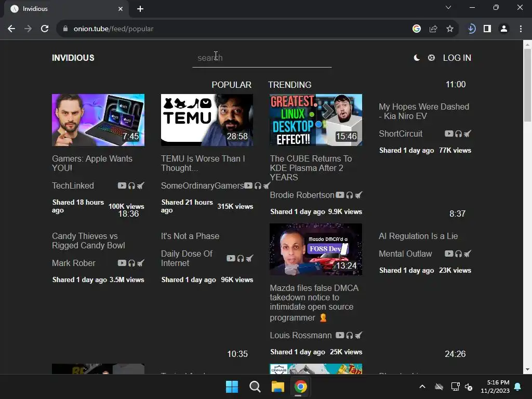Open taskbar Search
The image size is (532, 399).
point(255,387)
